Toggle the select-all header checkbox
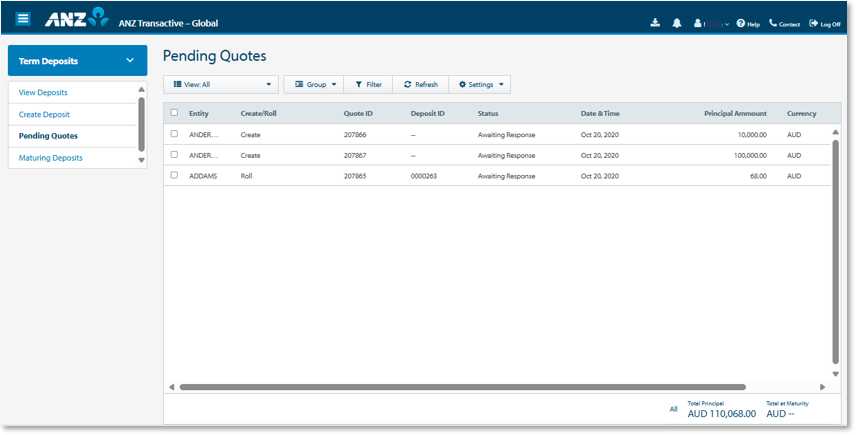This screenshot has height=435, width=856. coord(174,113)
